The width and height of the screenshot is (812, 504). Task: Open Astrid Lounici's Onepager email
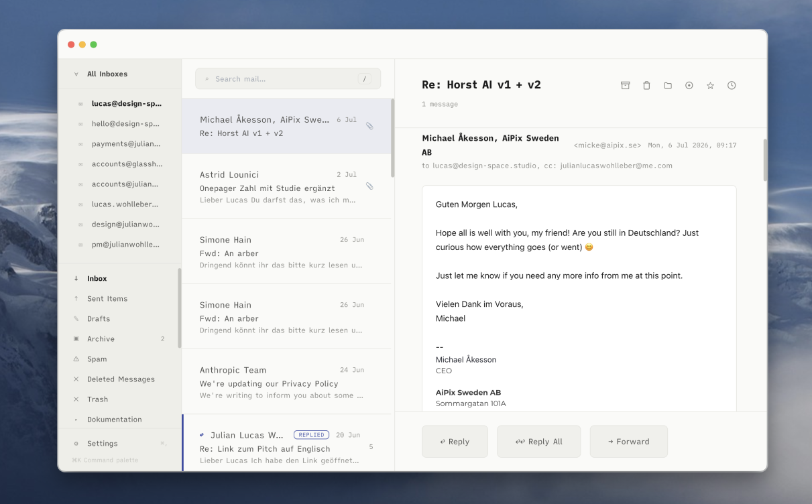(x=286, y=186)
